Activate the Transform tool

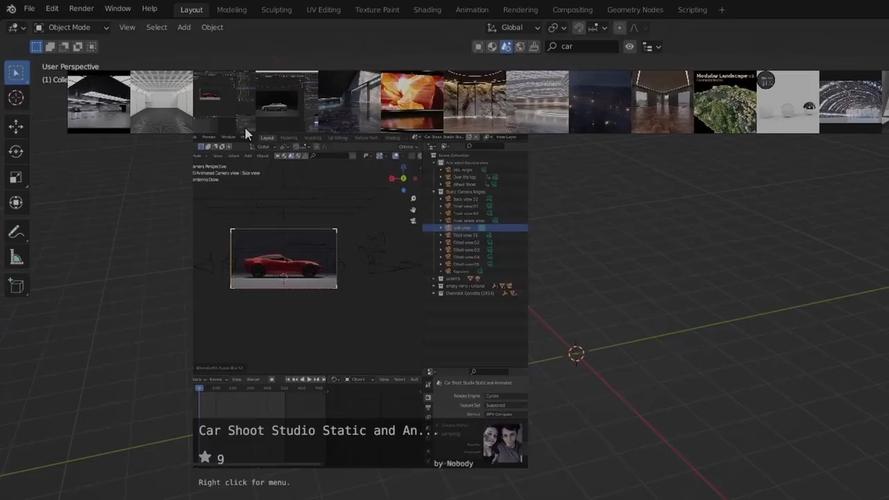click(x=16, y=202)
